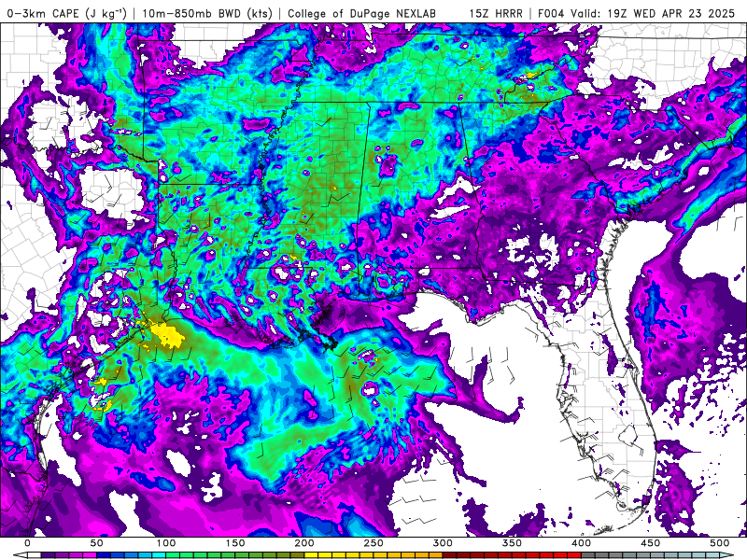This screenshot has height=560, width=747.
Task: Click the right arrow end of the color bar
Action: click(x=727, y=555)
